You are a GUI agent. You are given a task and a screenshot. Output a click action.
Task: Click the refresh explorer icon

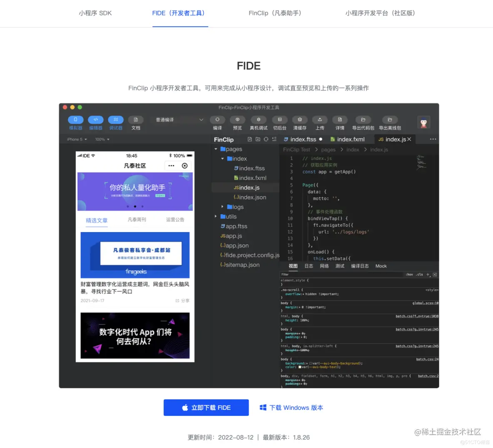tap(266, 139)
